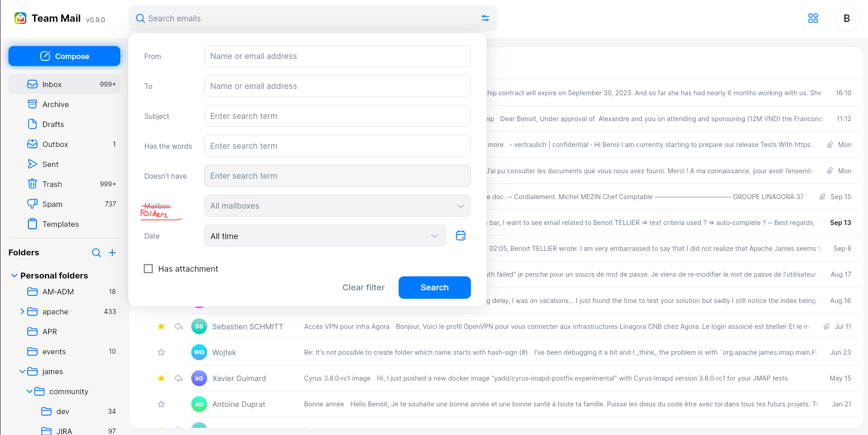Open the Outbox folder icon

pyautogui.click(x=32, y=144)
